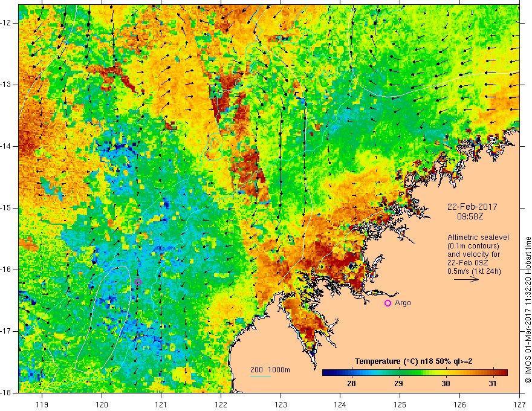This screenshot has width=532, height=411.
Task: Click the '-14' latitude axis label
Action: [x=7, y=146]
